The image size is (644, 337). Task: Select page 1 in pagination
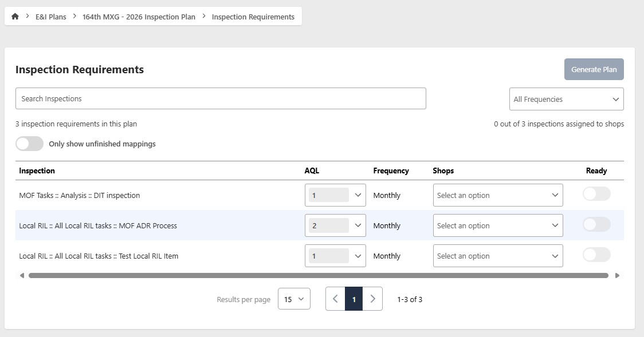click(354, 299)
